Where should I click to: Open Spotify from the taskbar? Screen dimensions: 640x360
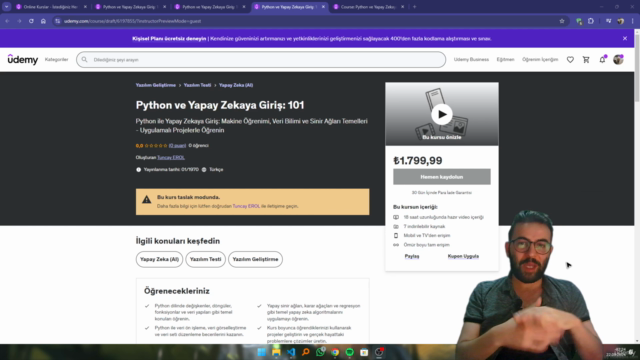coord(350,352)
